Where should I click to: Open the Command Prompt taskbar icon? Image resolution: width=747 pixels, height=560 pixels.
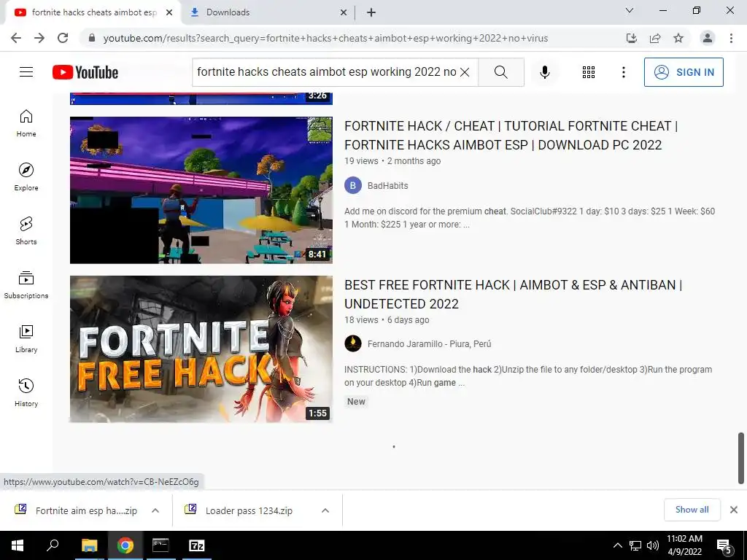click(x=160, y=545)
